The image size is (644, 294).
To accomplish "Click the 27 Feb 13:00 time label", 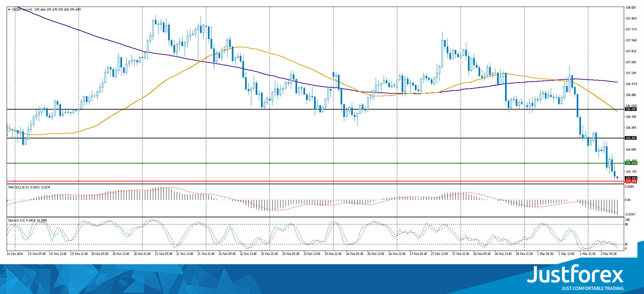I will click(439, 254).
